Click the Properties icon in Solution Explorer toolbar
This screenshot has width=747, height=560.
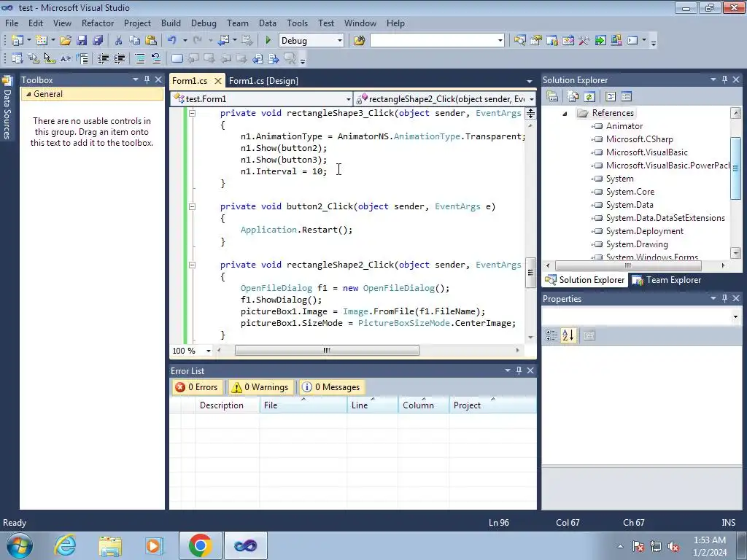[x=552, y=97]
